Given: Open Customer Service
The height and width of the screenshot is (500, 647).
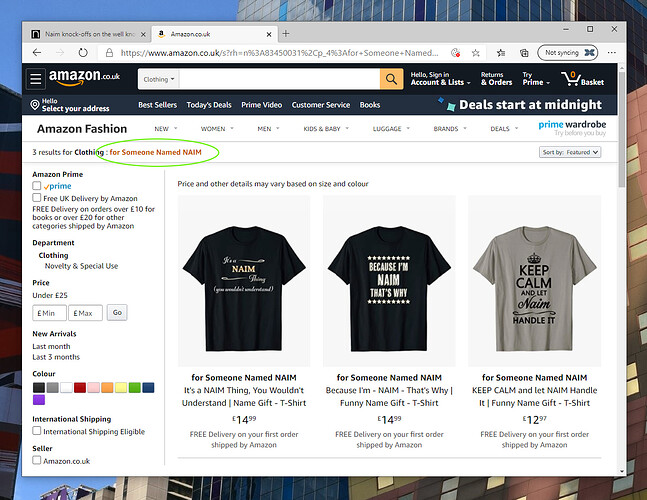Looking at the screenshot, I should point(321,105).
